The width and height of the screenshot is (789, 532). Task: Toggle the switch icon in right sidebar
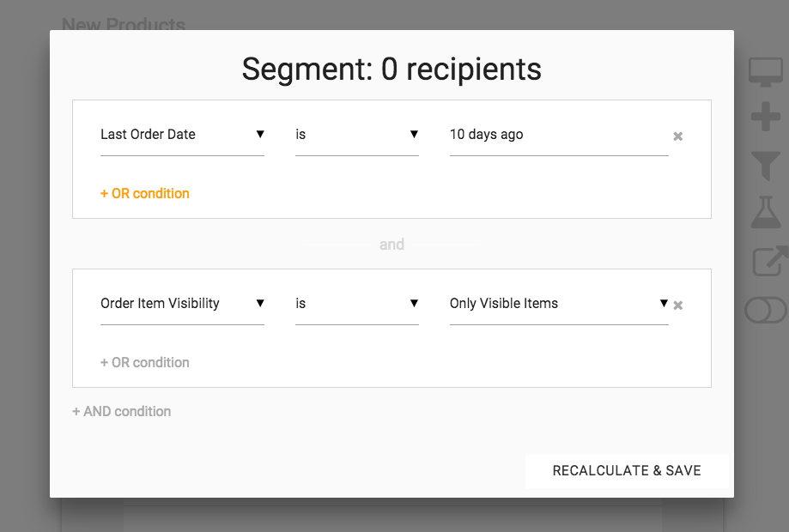point(765,310)
